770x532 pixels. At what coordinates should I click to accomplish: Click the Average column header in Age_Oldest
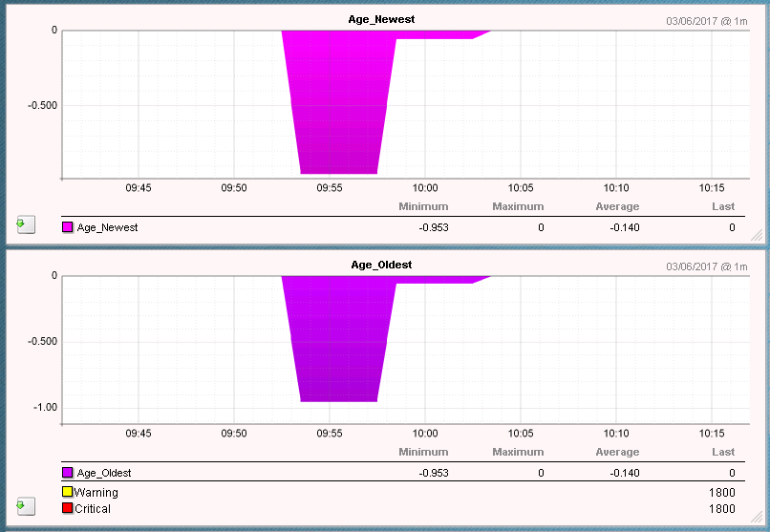(617, 452)
